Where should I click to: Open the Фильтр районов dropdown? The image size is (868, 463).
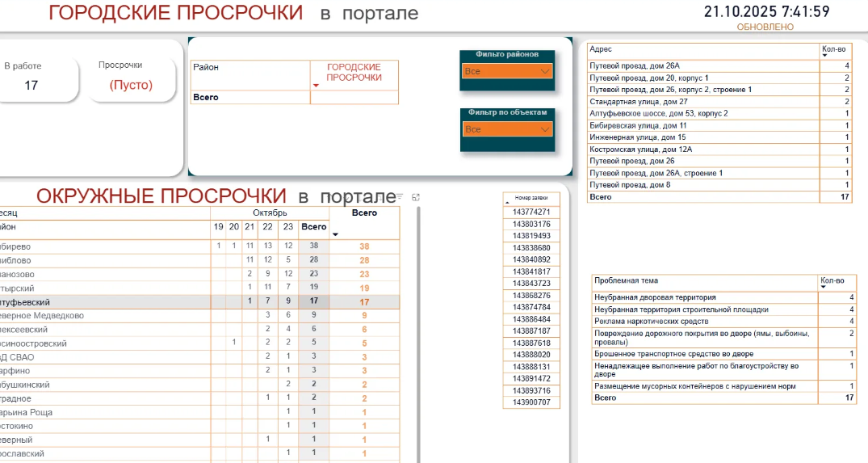[x=507, y=71]
